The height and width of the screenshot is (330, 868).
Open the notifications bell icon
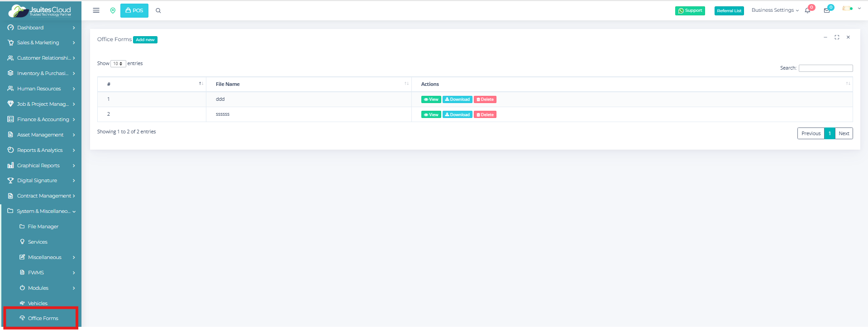[808, 10]
